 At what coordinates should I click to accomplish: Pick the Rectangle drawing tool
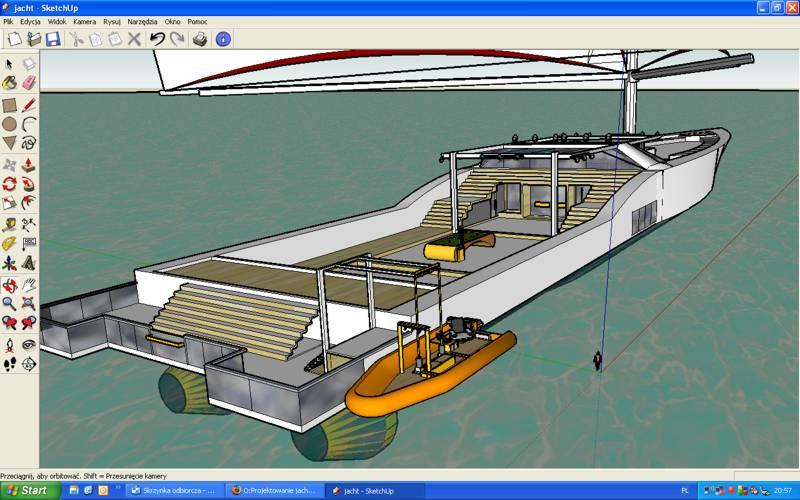pos(9,104)
